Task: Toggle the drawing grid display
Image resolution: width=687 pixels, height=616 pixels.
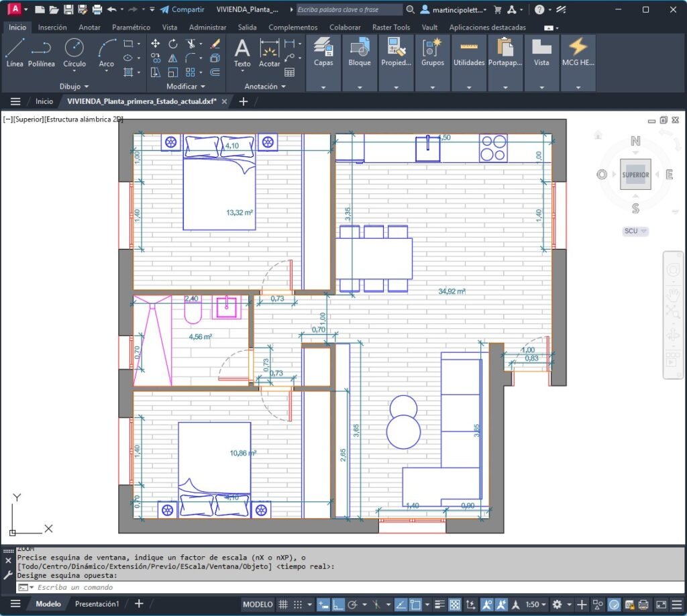Action: point(284,605)
